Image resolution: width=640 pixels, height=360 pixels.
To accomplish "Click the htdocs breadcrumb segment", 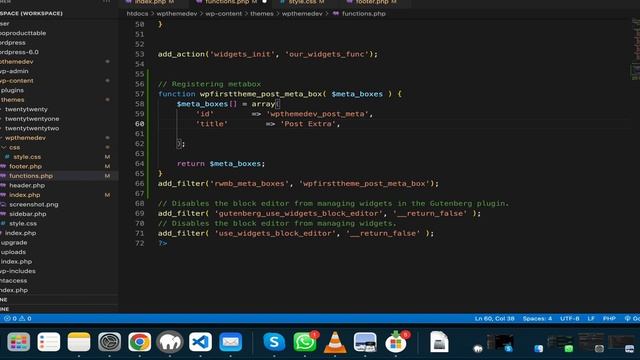I will click(137, 13).
